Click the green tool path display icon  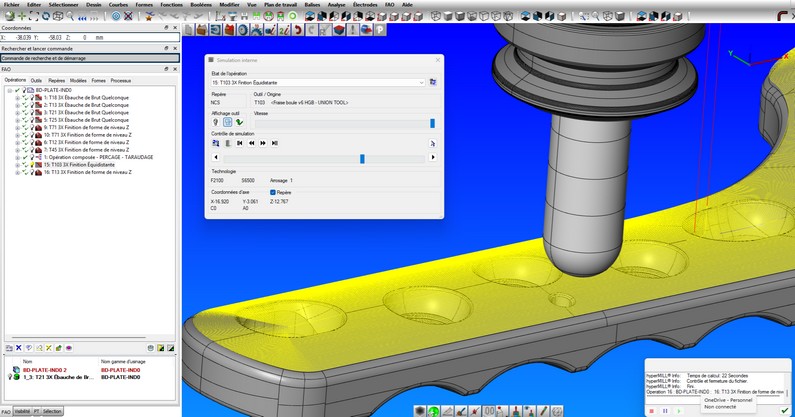pos(240,123)
